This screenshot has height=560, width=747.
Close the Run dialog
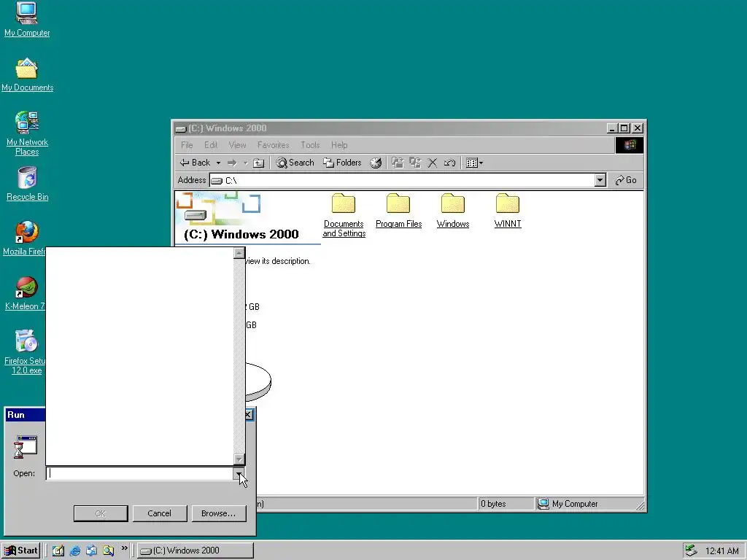click(249, 415)
